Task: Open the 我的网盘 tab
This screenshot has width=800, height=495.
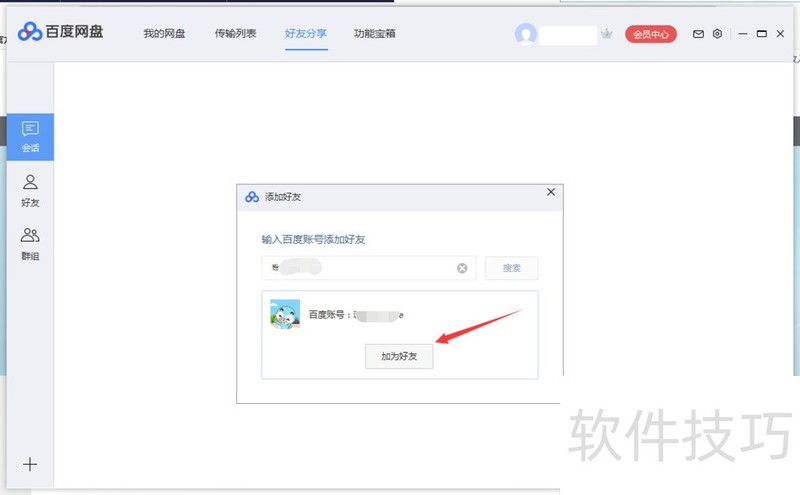Action: (164, 34)
